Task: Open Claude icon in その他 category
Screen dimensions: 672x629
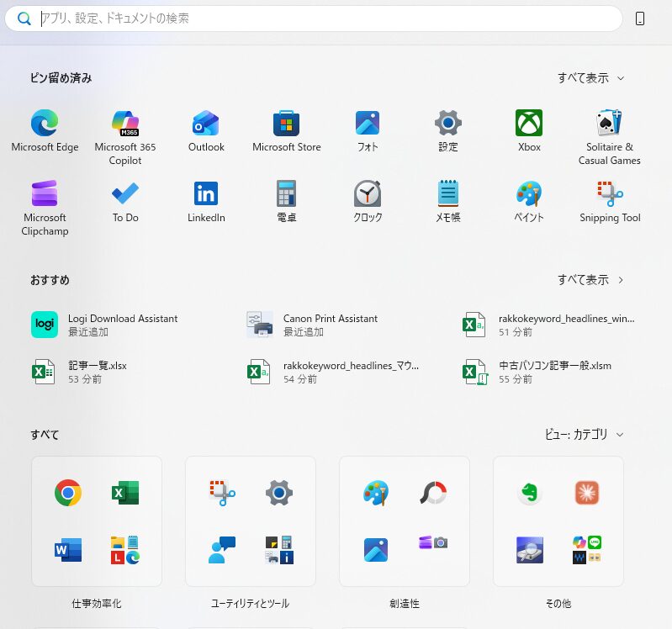Action: (x=587, y=493)
